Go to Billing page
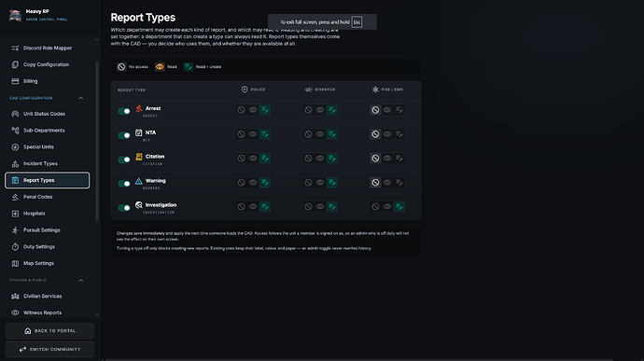 [x=48, y=81]
